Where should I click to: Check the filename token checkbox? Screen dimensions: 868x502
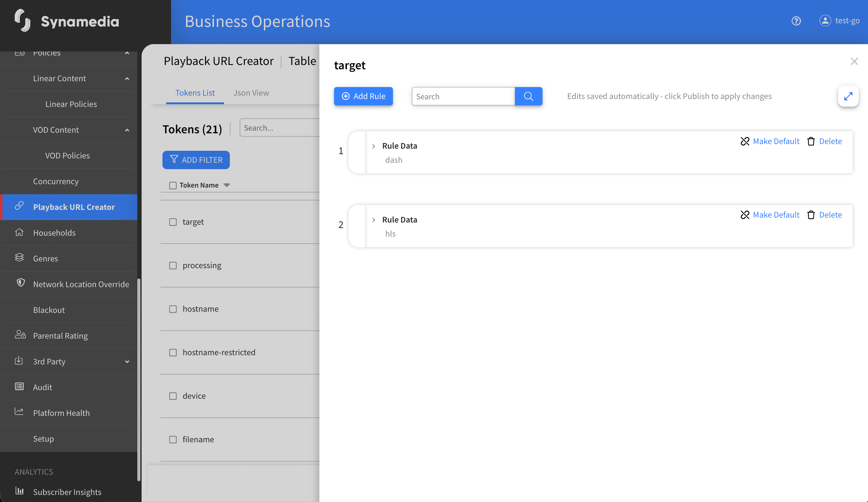point(173,440)
